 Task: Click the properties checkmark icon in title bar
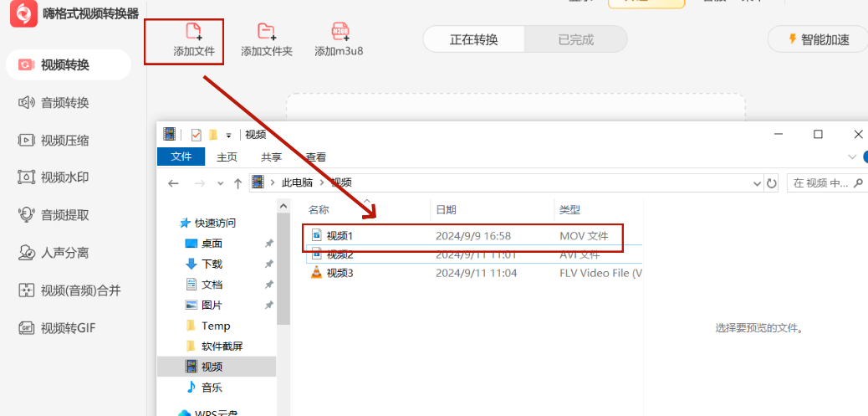click(x=196, y=134)
